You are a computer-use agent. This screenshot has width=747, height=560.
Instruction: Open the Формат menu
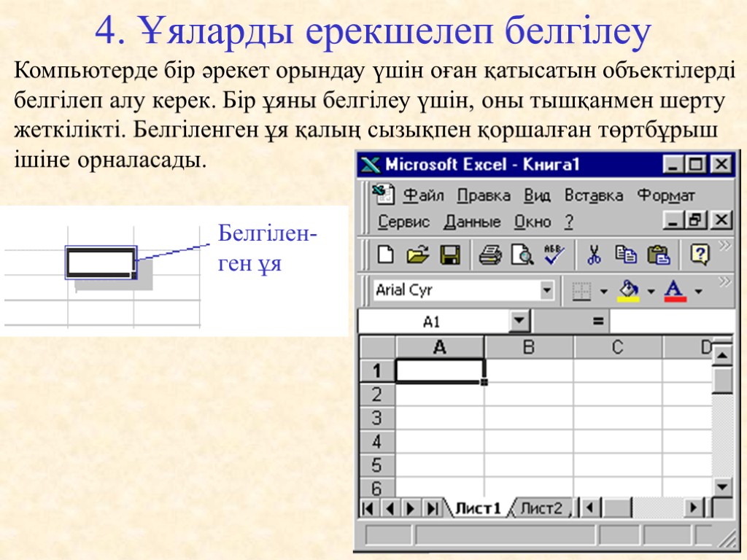pos(665,195)
